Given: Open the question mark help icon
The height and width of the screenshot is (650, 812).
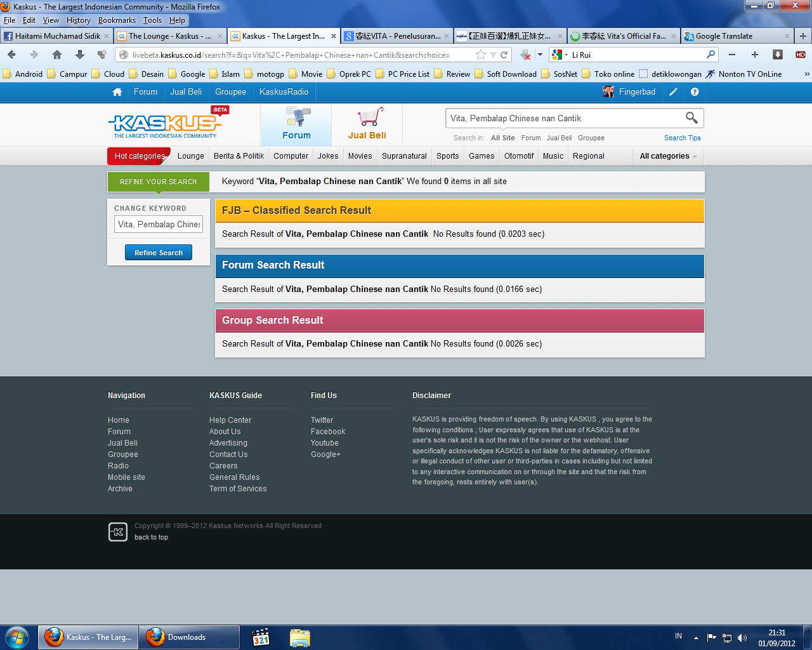Looking at the screenshot, I should point(695,92).
